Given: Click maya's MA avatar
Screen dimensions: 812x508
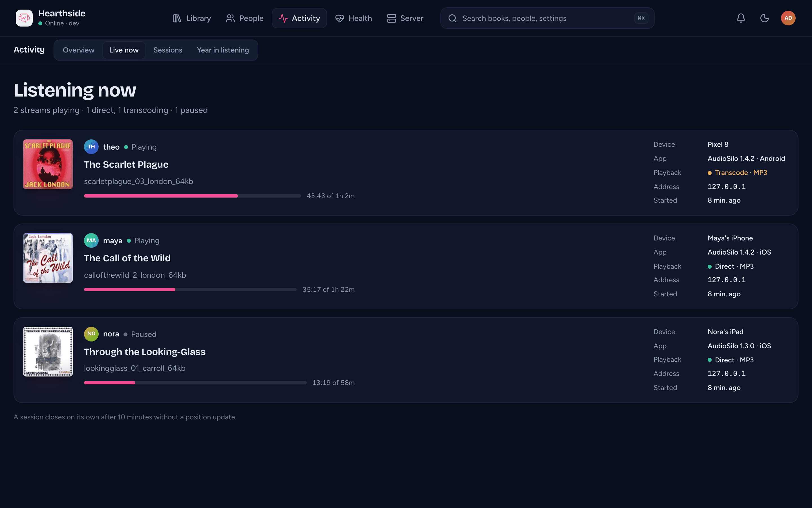Looking at the screenshot, I should point(91,240).
